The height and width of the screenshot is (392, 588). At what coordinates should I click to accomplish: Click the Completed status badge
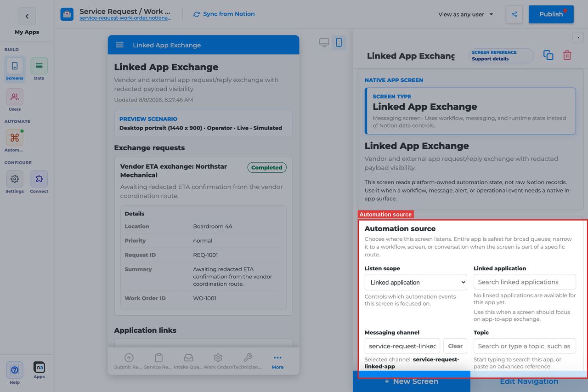(267, 168)
